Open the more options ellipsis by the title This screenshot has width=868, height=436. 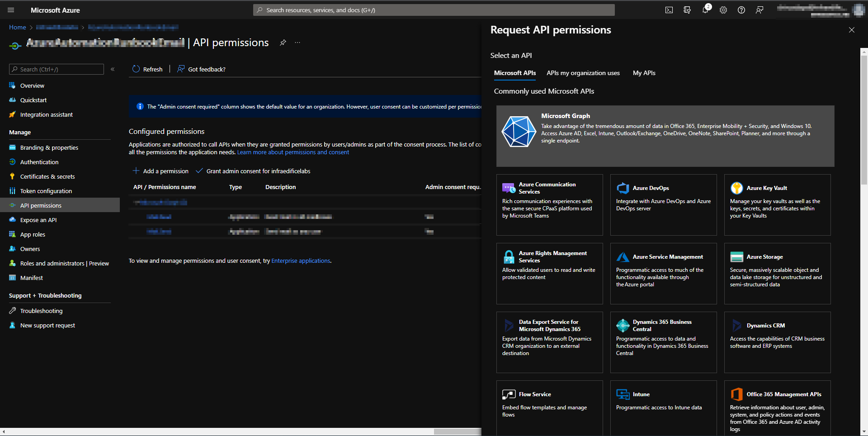(297, 43)
